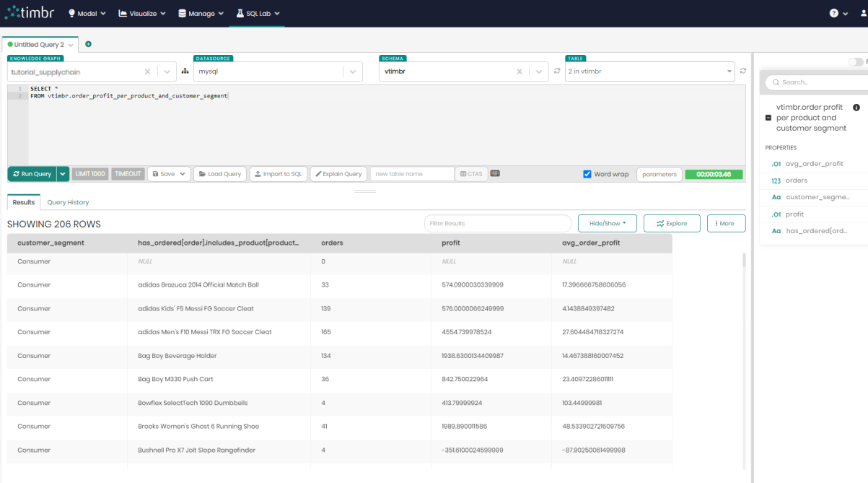Toggle the Word wrap checkbox
The image size is (868, 483).
point(587,174)
